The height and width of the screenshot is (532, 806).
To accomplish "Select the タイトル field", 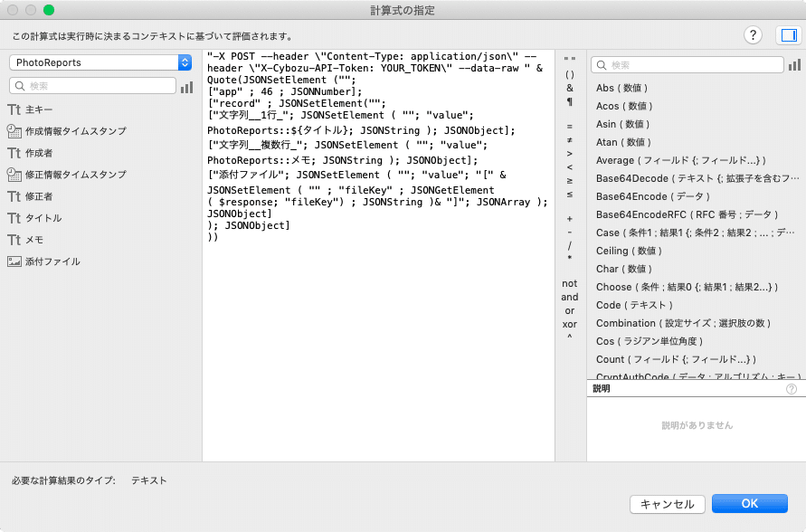I will click(x=43, y=218).
